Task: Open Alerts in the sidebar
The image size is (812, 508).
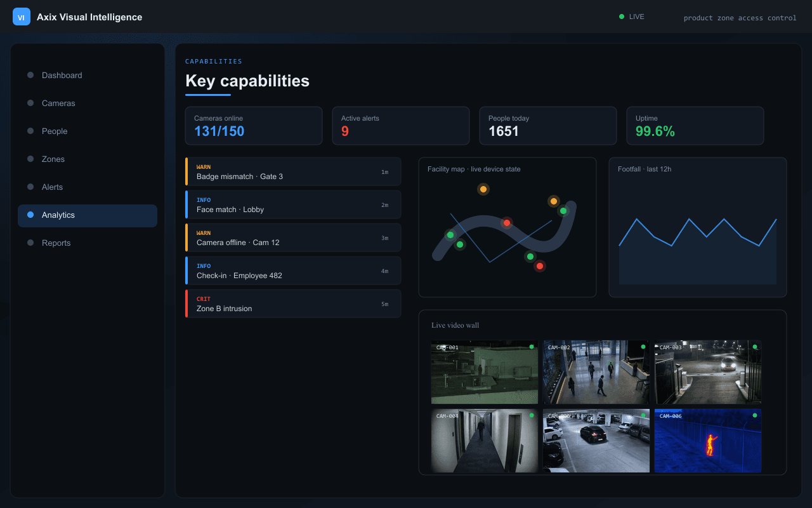Action: [88, 187]
